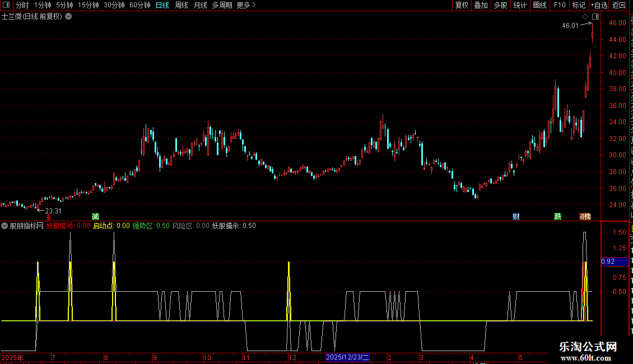The width and height of the screenshot is (633, 364).
Task: Click the 0.92 indicator value tag
Action: tap(615, 262)
